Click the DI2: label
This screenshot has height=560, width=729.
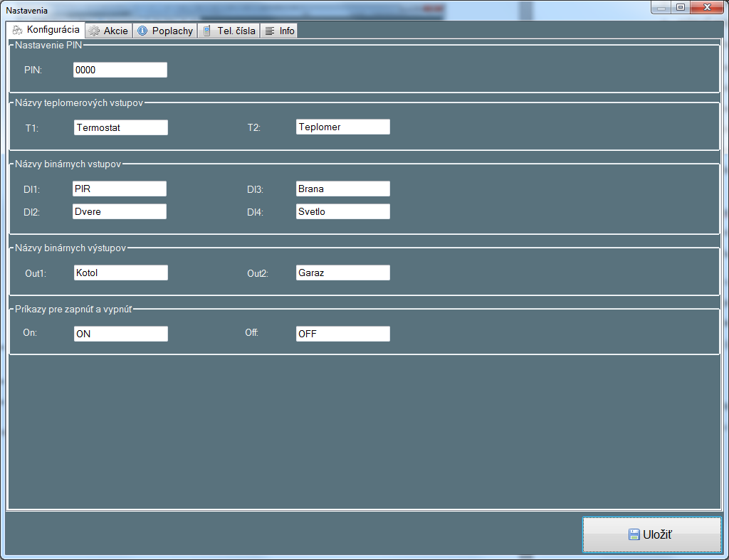[x=31, y=212]
